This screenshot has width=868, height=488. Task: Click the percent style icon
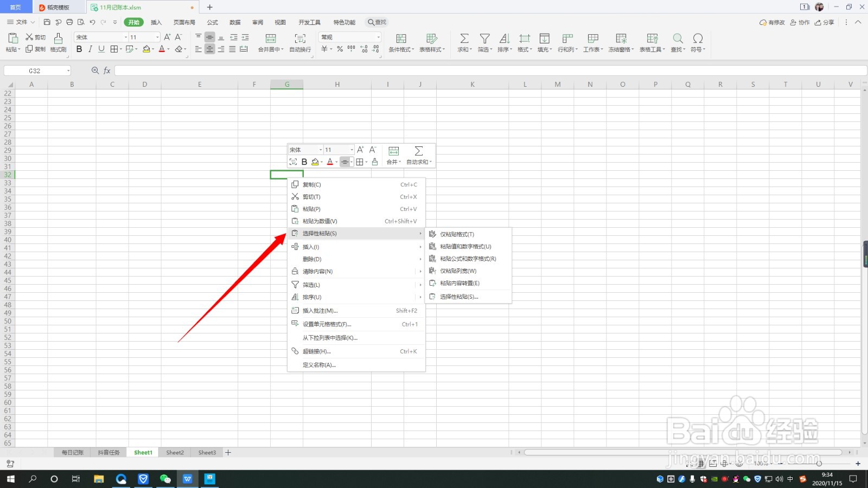coord(340,49)
